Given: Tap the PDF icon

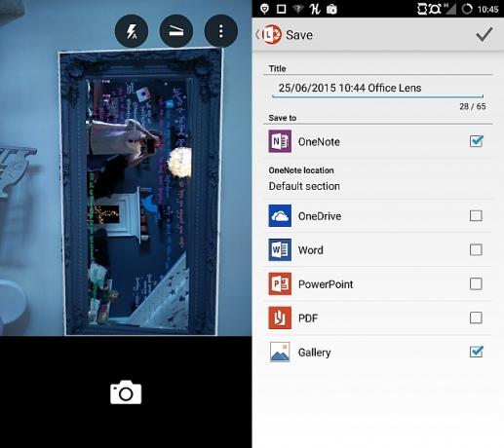Looking at the screenshot, I should (x=280, y=317).
